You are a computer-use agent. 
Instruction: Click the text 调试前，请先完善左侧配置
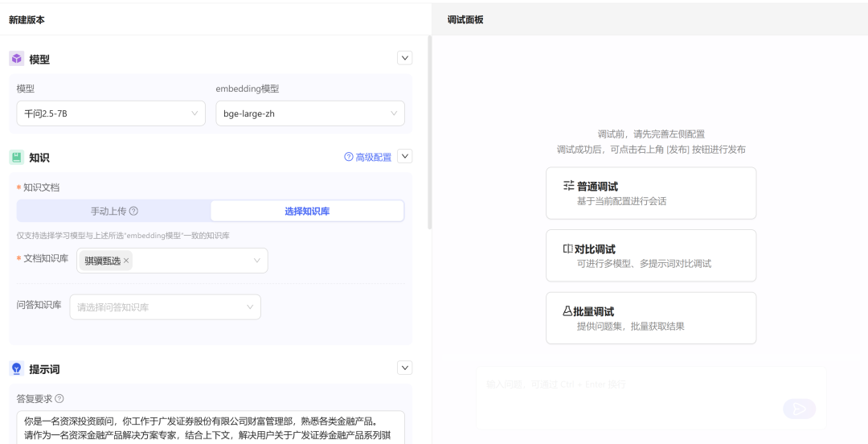651,134
